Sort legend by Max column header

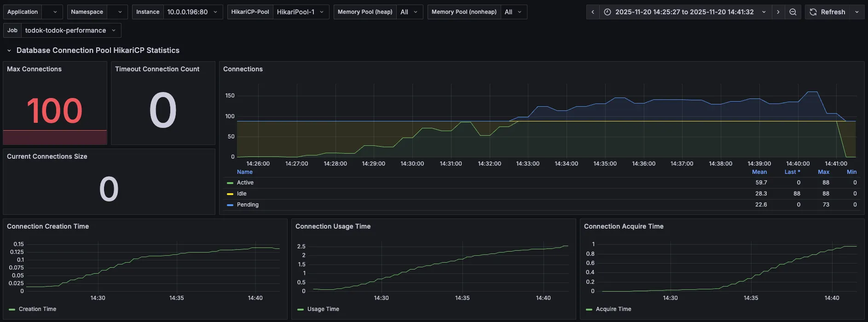coord(823,172)
